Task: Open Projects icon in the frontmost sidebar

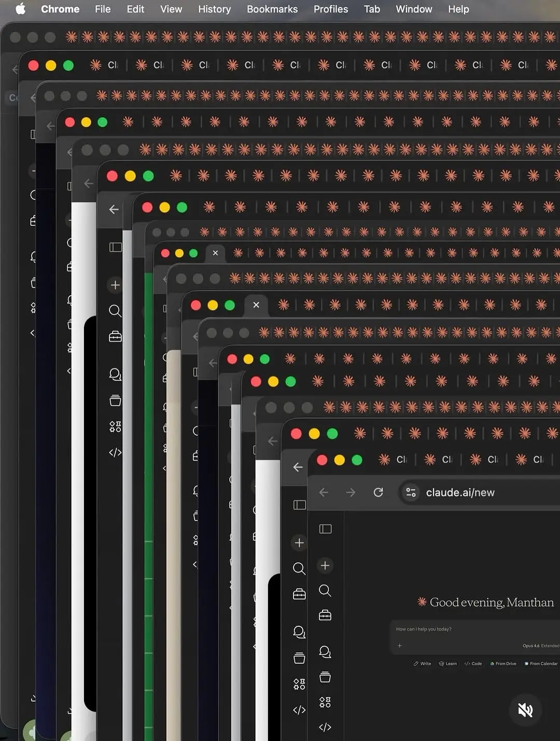Action: (325, 677)
